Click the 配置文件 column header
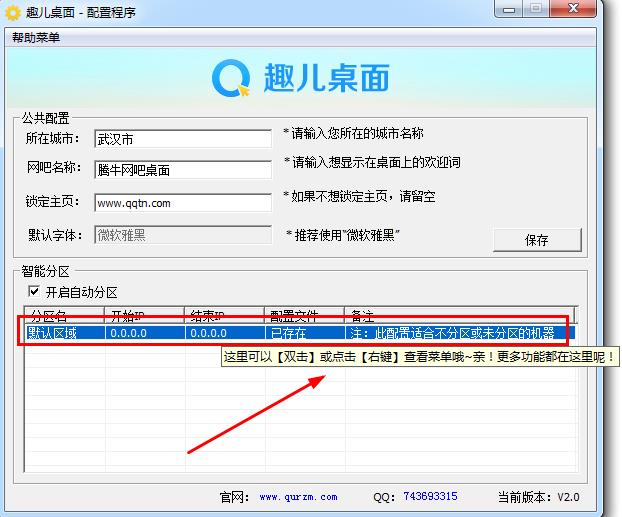Image resolution: width=622 pixels, height=517 pixels. (x=303, y=315)
